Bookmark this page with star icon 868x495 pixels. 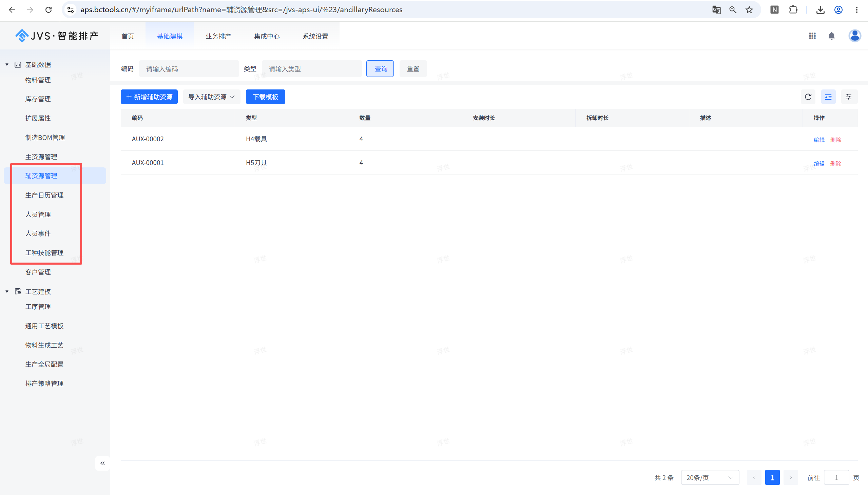pyautogui.click(x=749, y=10)
